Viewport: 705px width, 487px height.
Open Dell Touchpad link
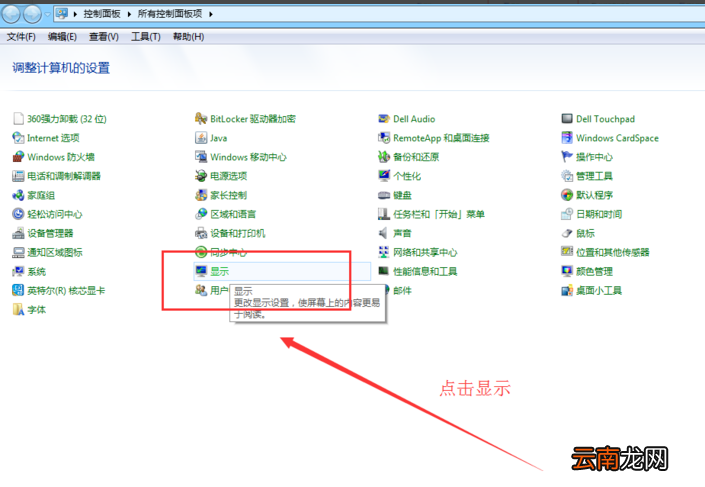pos(606,119)
